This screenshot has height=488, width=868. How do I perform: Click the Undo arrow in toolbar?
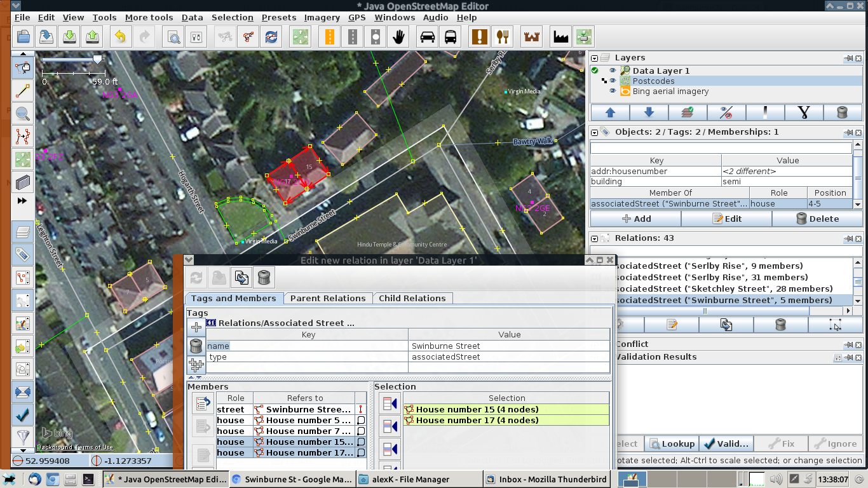(x=120, y=37)
